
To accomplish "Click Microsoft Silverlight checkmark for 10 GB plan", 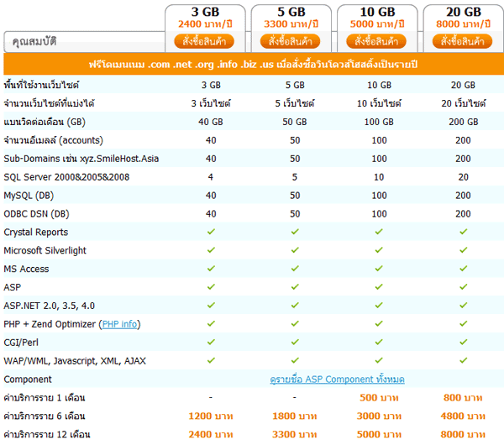I will coord(379,250).
